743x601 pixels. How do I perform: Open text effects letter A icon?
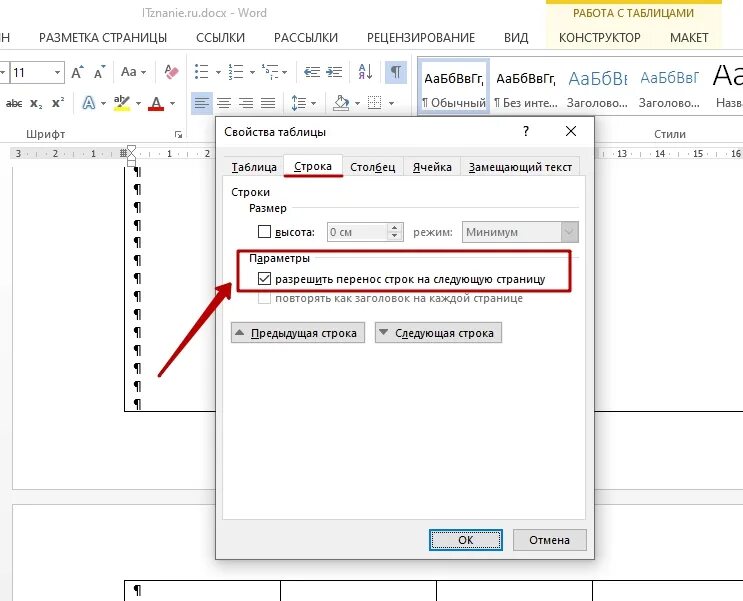(x=89, y=103)
